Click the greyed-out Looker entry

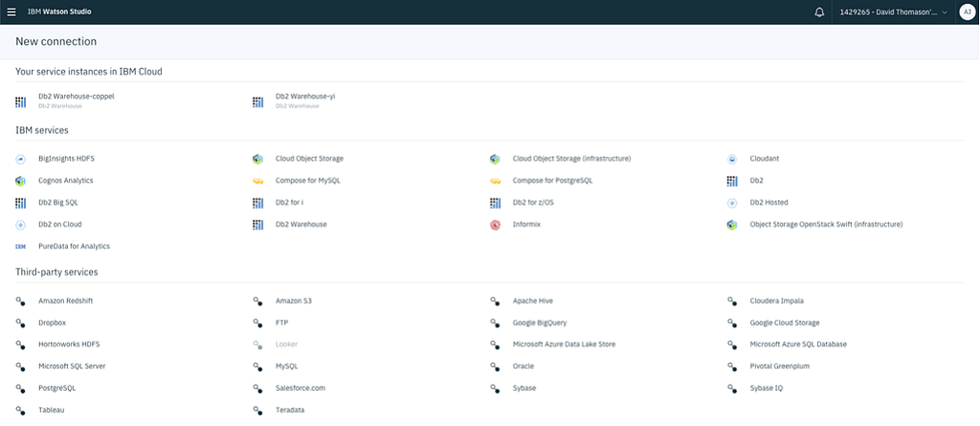click(x=286, y=345)
